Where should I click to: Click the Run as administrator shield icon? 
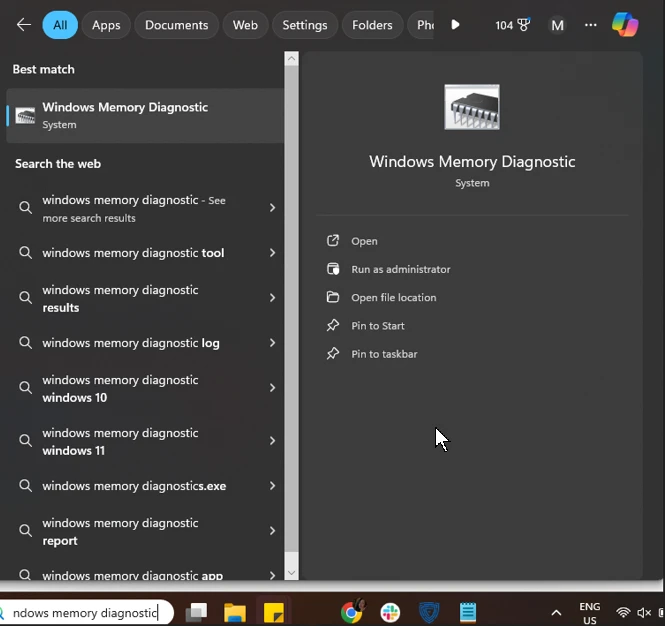[x=333, y=269]
